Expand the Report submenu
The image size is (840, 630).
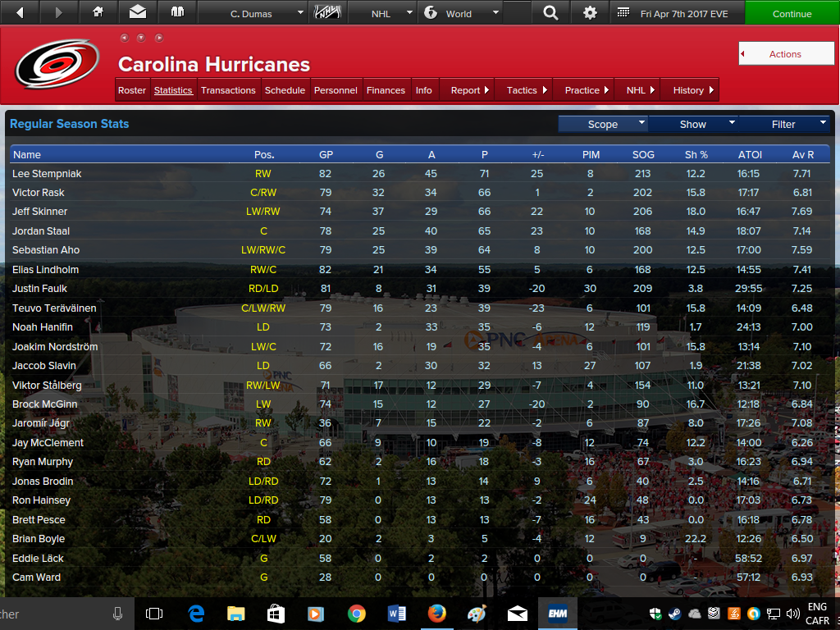467,90
